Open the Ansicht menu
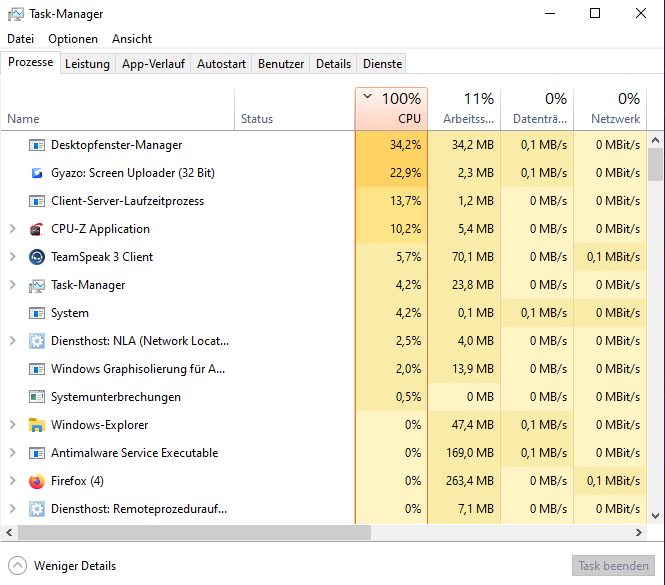The height and width of the screenshot is (585, 665). click(132, 39)
